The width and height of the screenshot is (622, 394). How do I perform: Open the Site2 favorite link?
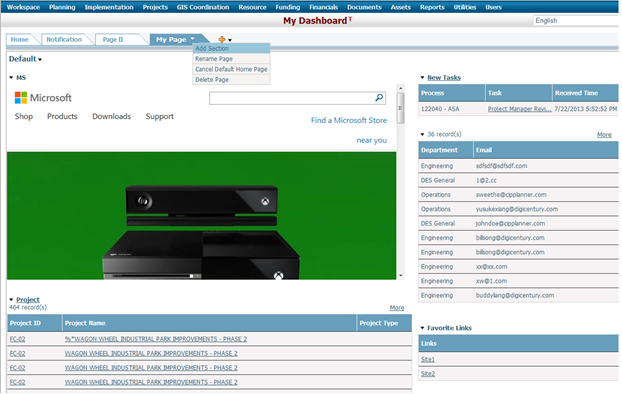click(428, 374)
